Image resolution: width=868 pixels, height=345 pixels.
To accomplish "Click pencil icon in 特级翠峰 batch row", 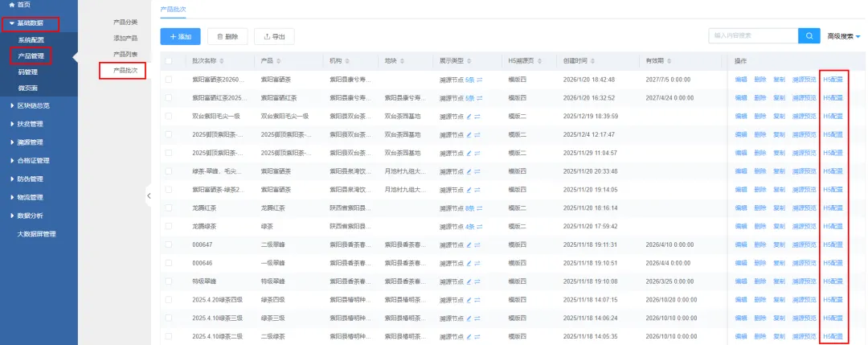I will [x=469, y=281].
